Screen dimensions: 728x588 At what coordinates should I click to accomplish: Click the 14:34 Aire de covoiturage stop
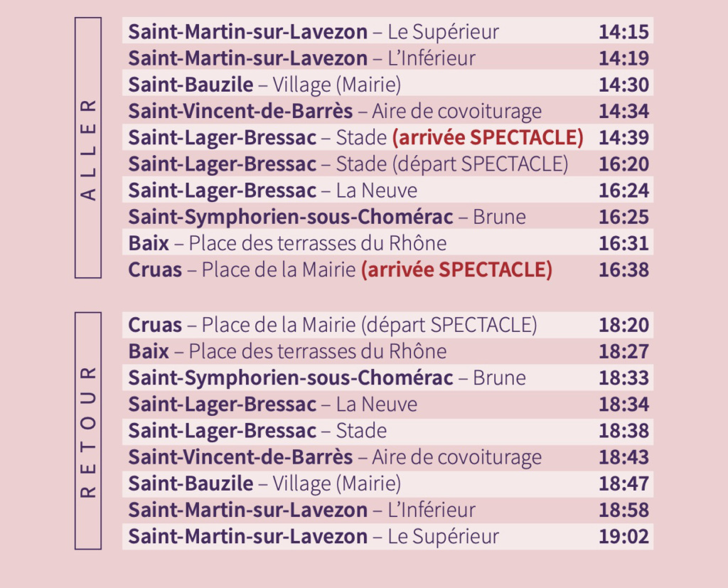pos(335,112)
